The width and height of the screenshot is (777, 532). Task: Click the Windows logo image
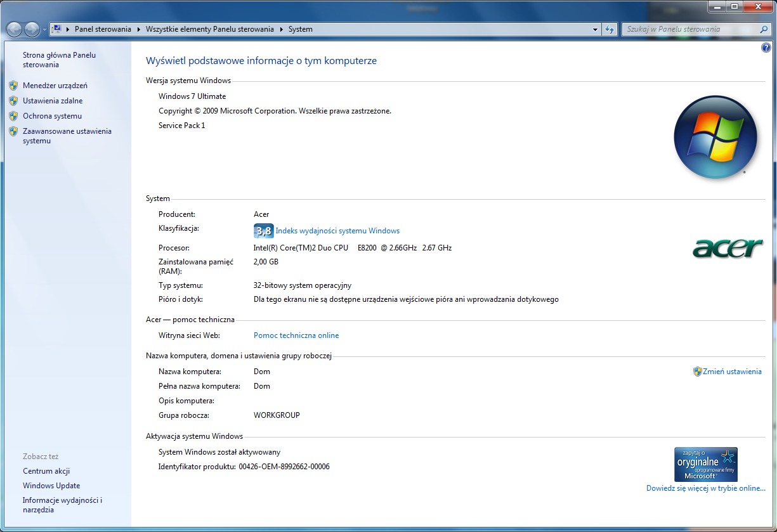pyautogui.click(x=715, y=138)
